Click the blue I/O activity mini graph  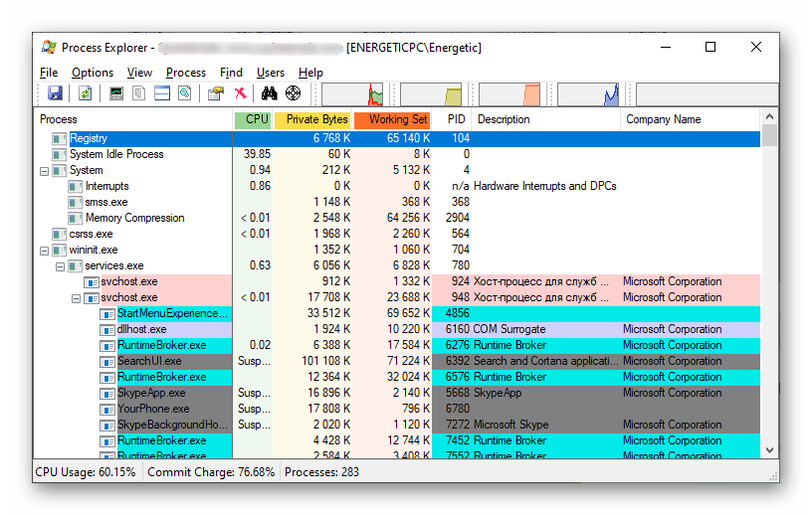tap(588, 94)
